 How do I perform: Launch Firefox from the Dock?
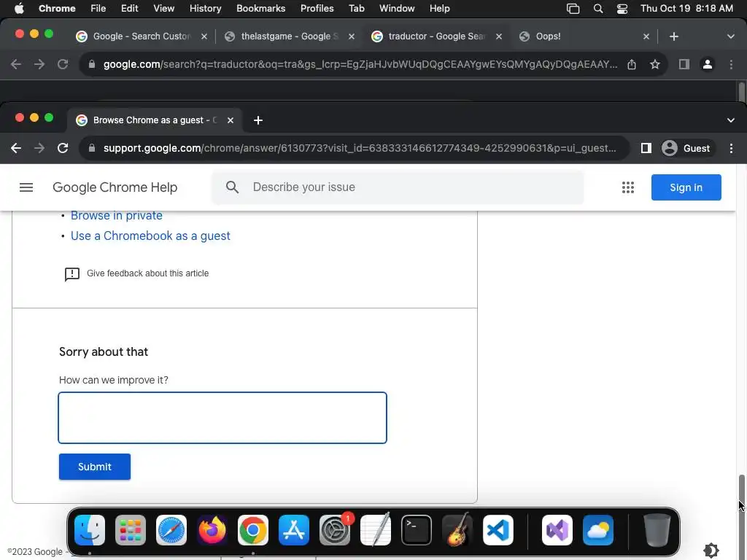click(x=212, y=529)
